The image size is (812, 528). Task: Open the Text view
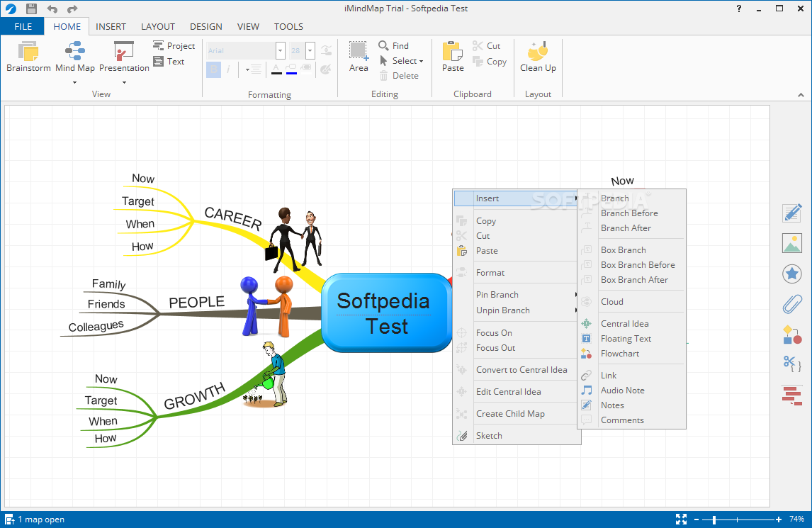[x=169, y=62]
